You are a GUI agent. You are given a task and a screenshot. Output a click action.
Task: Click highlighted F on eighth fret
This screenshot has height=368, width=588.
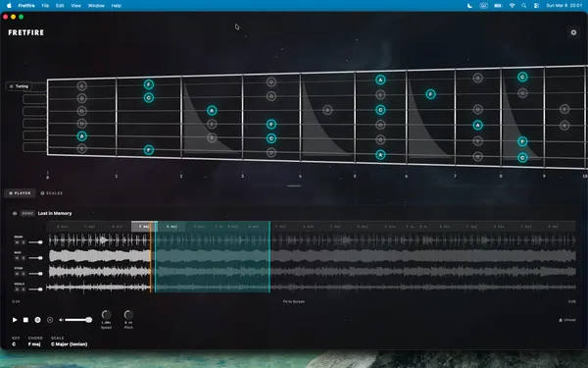522,141
